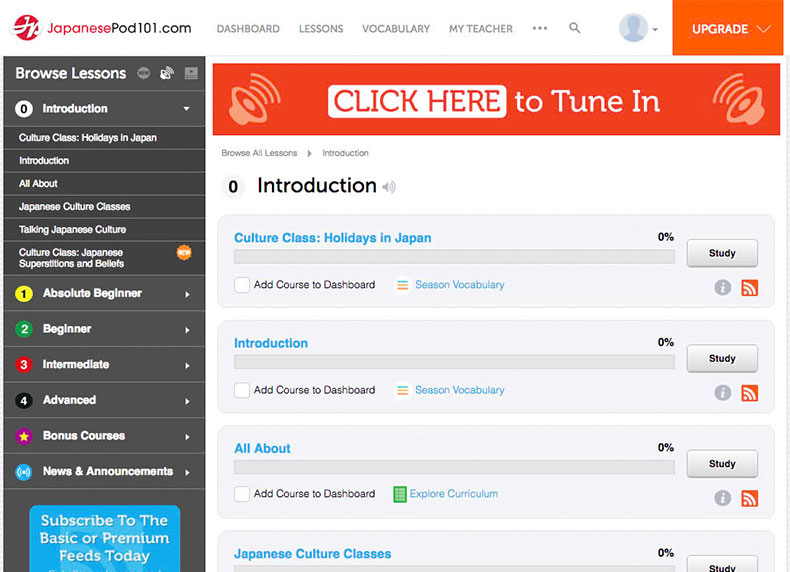Image resolution: width=790 pixels, height=572 pixels.
Task: Check Add Course to Dashboard for All About
Action: 242,494
